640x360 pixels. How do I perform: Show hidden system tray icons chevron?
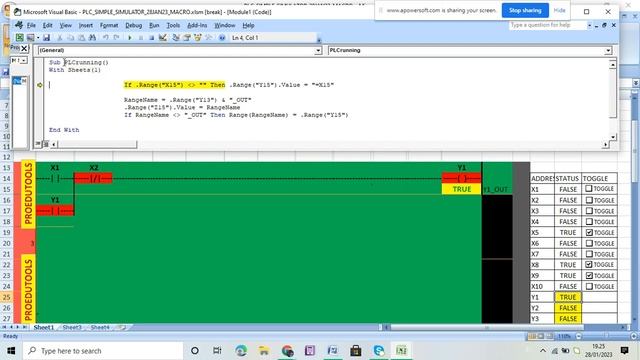pos(543,351)
